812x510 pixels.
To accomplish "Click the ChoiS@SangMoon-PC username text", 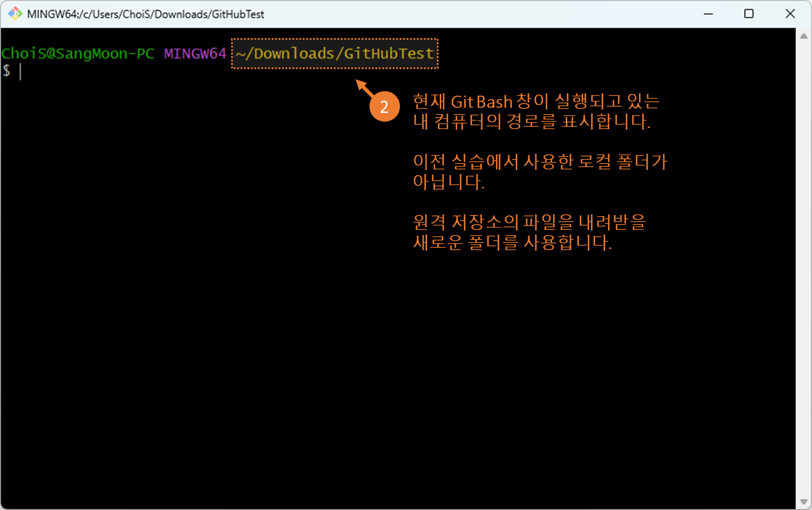I will click(x=78, y=54).
